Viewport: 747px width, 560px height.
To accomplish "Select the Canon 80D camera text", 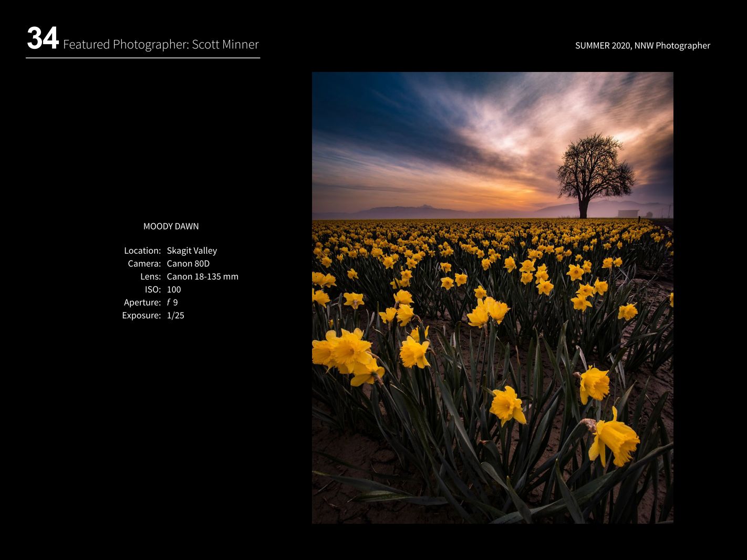I will [188, 264].
